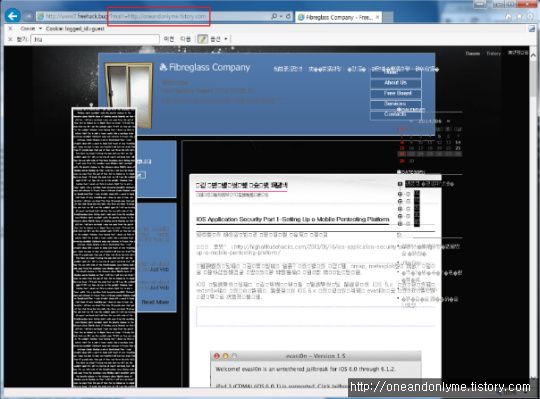Click the page scrollbar up arrow
540x399 pixels.
click(x=533, y=55)
